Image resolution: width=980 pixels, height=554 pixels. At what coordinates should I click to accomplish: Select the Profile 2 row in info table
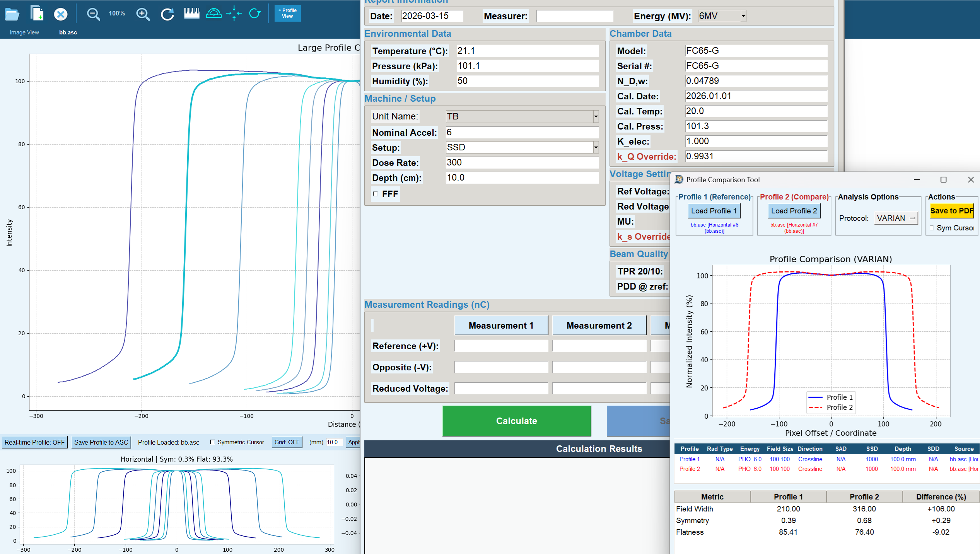point(826,469)
